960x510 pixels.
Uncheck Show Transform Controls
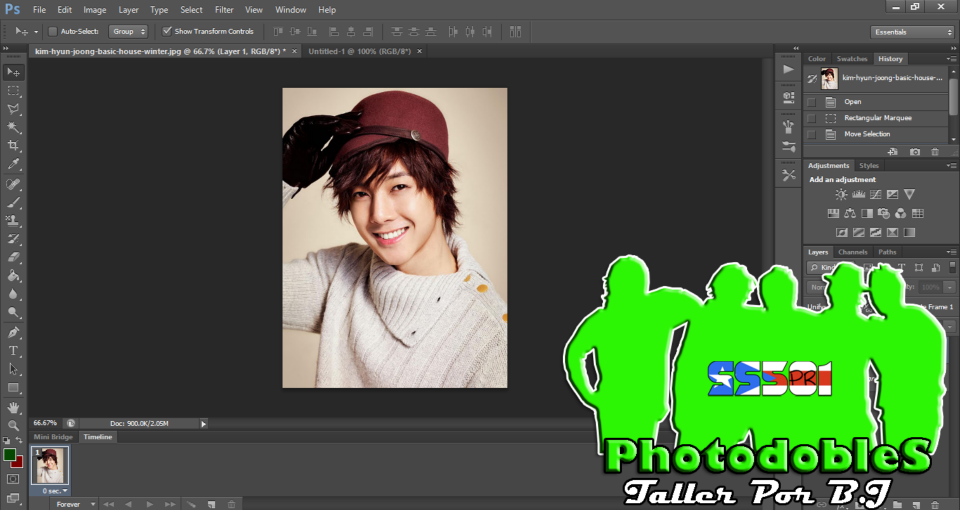tap(167, 31)
